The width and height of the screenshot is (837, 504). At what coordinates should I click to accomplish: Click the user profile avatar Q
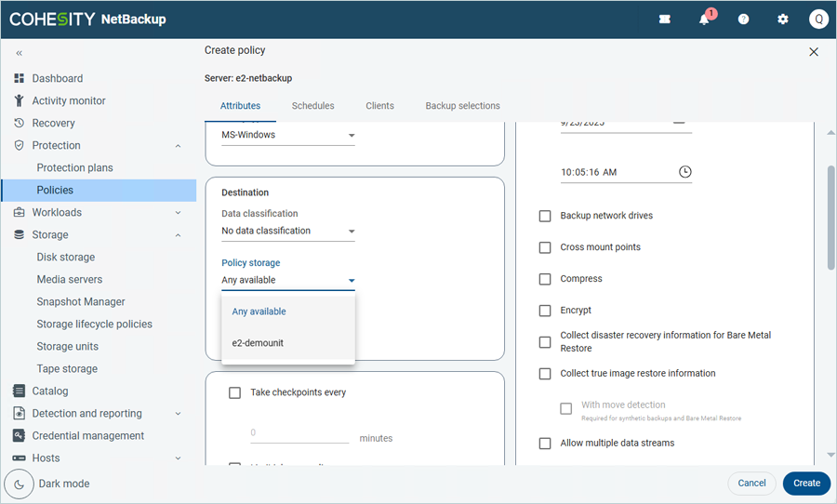tap(818, 20)
